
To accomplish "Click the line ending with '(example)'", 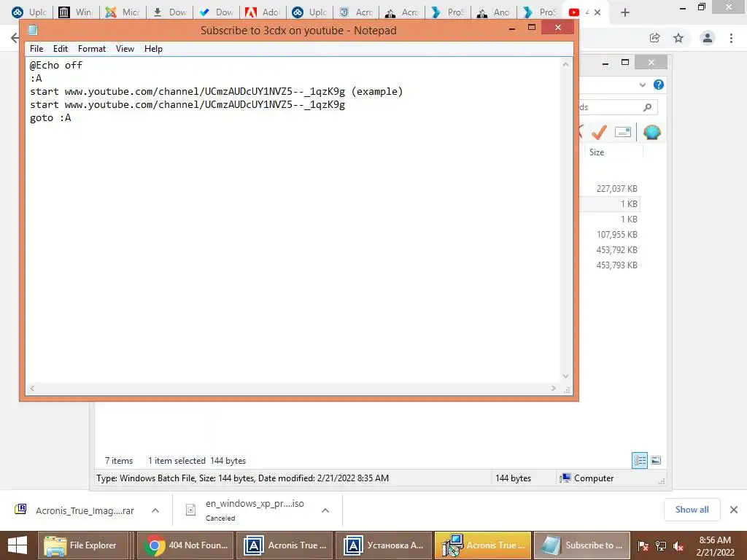I will [216, 91].
